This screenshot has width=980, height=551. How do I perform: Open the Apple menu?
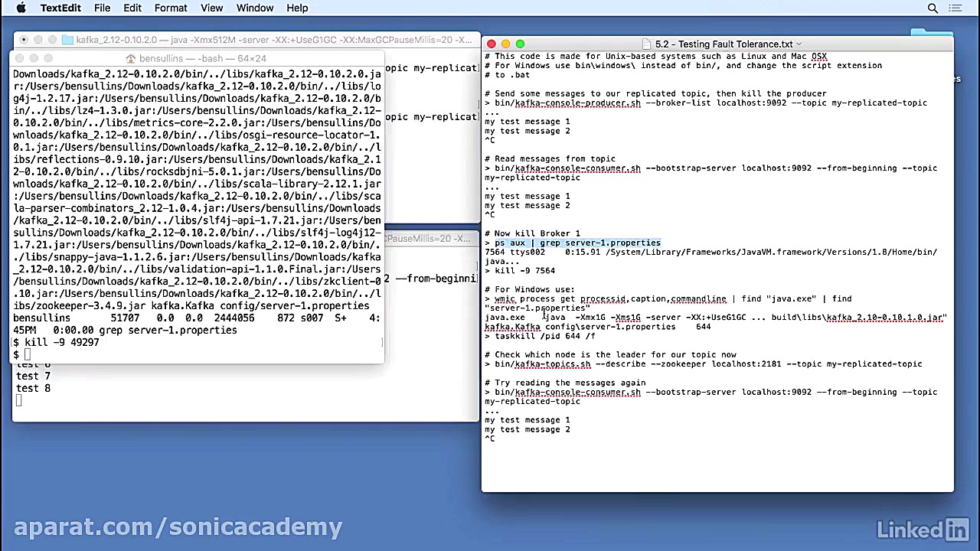pos(21,8)
